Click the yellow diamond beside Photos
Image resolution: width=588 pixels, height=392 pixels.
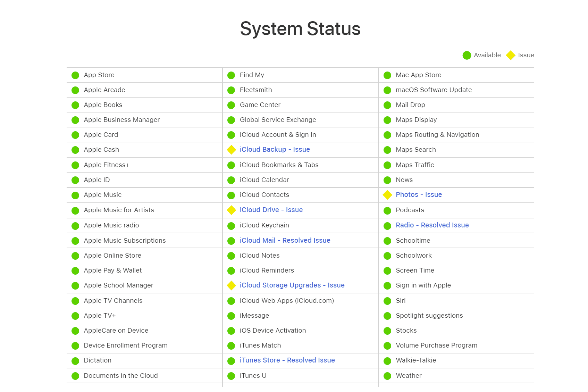coord(387,195)
